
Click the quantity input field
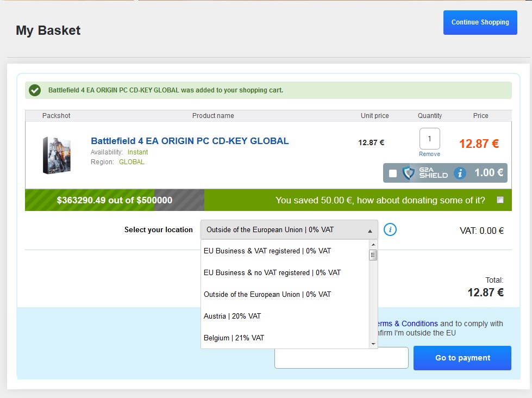(x=429, y=139)
